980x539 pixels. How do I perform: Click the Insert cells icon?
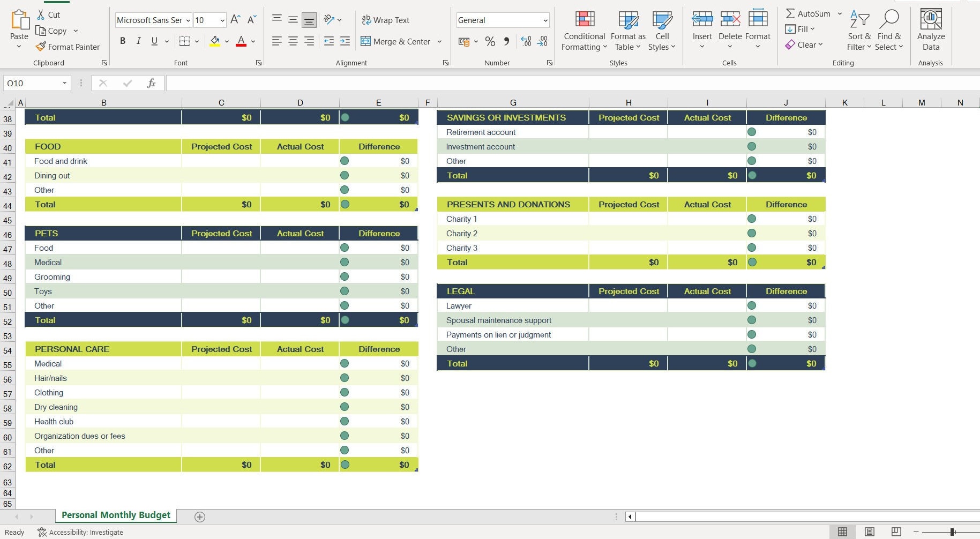[702, 19]
